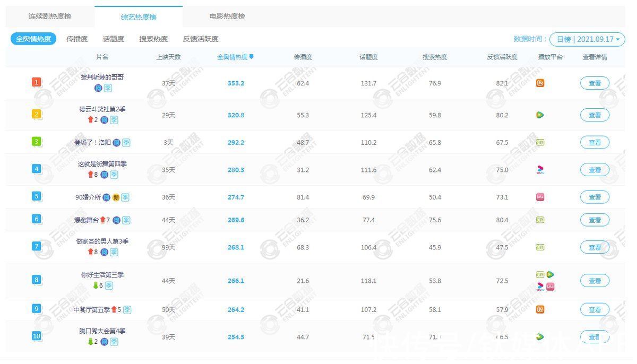This screenshot has height=364, width=637.
Task: Switch the filter to 话题度
Action: pyautogui.click(x=114, y=39)
